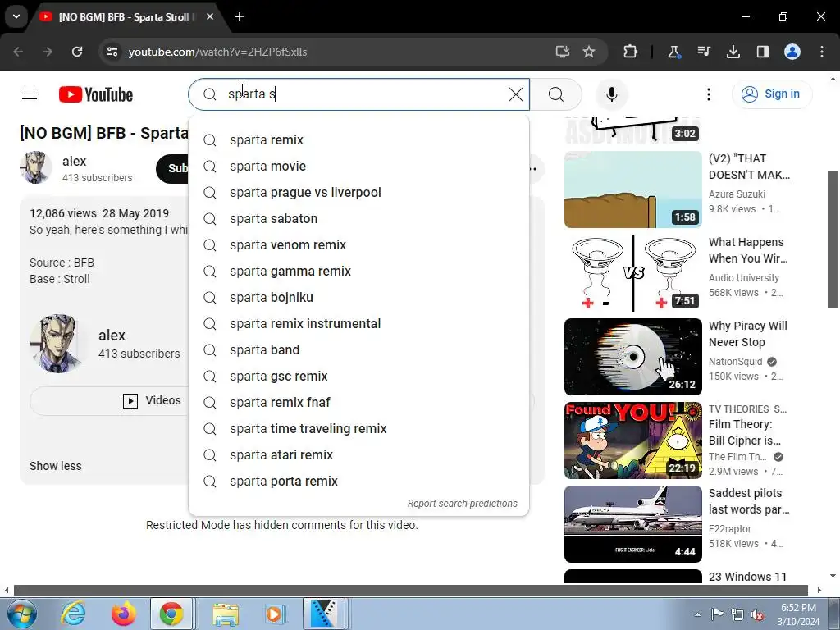This screenshot has width=840, height=630.
Task: Open Windows Explorer folder in taskbar
Action: (x=226, y=614)
